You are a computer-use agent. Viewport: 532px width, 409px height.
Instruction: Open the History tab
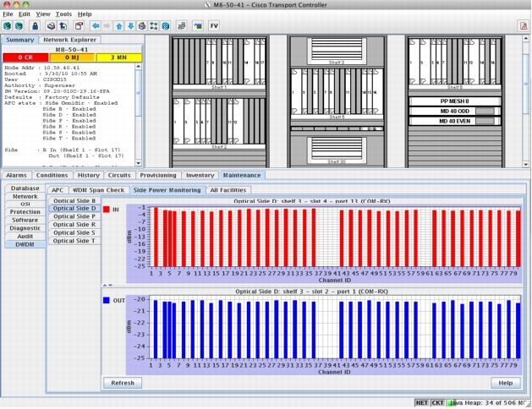[x=88, y=175]
